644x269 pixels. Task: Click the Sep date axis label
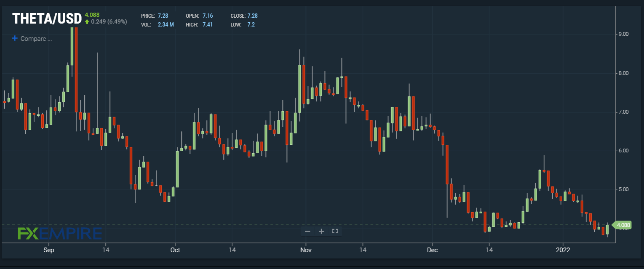pos(48,250)
